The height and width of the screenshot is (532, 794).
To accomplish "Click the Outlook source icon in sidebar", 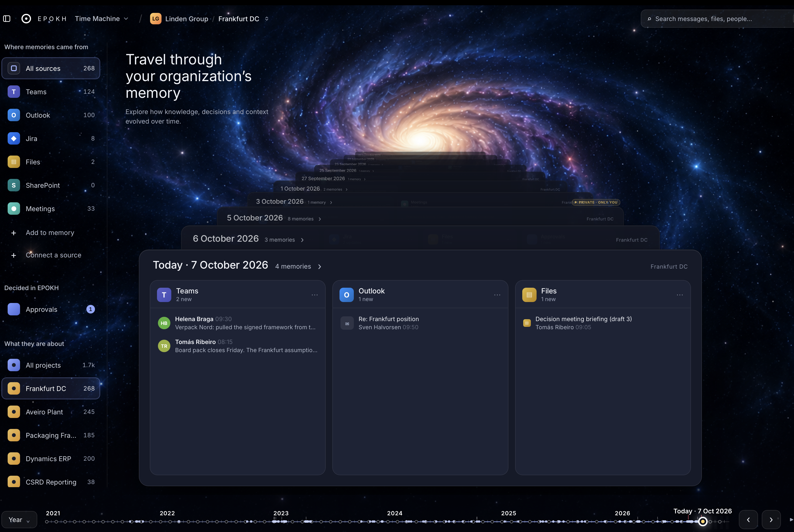I will pos(14,115).
